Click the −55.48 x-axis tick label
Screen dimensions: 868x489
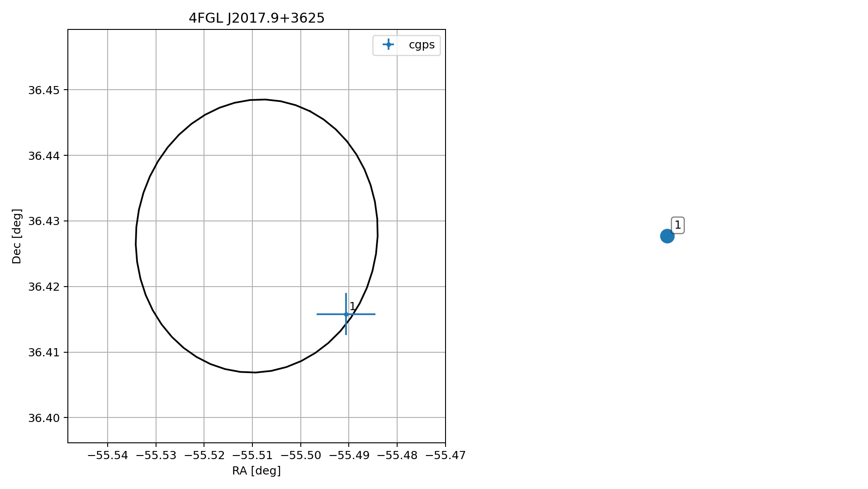397,455
